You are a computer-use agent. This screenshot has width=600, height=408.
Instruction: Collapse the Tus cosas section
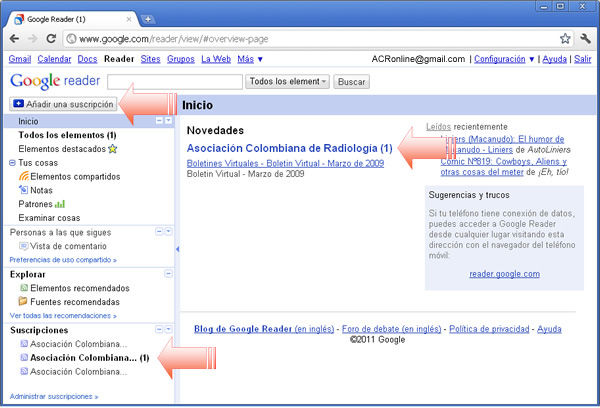tap(12, 163)
